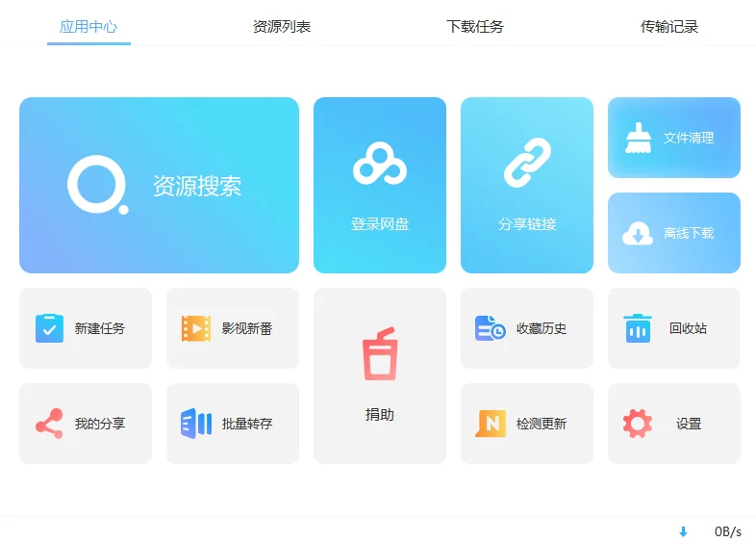756x542 pixels.
Task: Click the 影视新番 label
Action: [x=247, y=328]
